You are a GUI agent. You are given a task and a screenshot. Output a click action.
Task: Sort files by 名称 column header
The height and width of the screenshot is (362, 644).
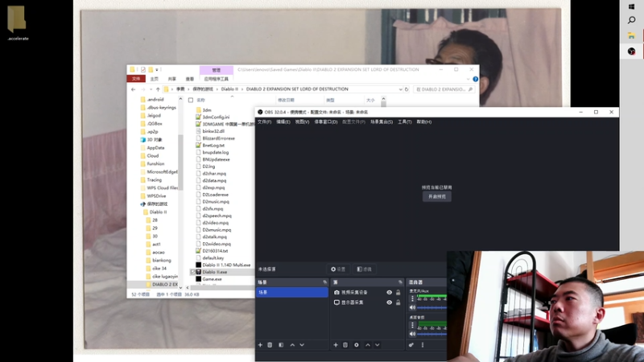(x=200, y=100)
